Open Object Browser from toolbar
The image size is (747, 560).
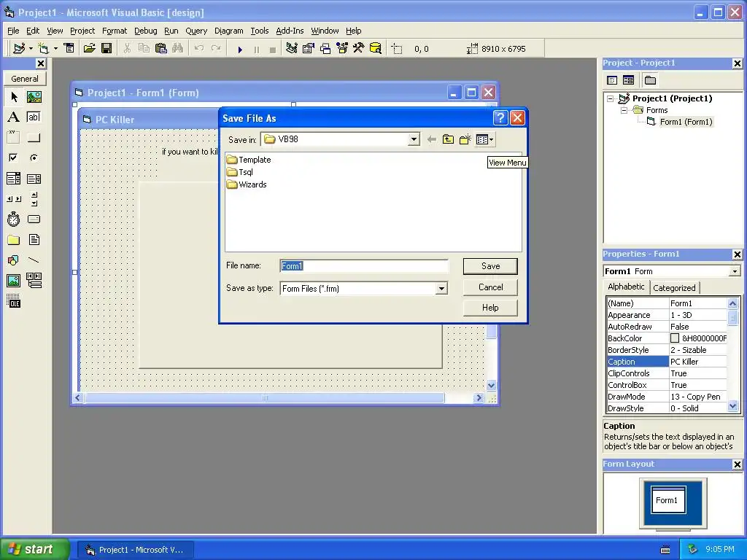tap(342, 48)
